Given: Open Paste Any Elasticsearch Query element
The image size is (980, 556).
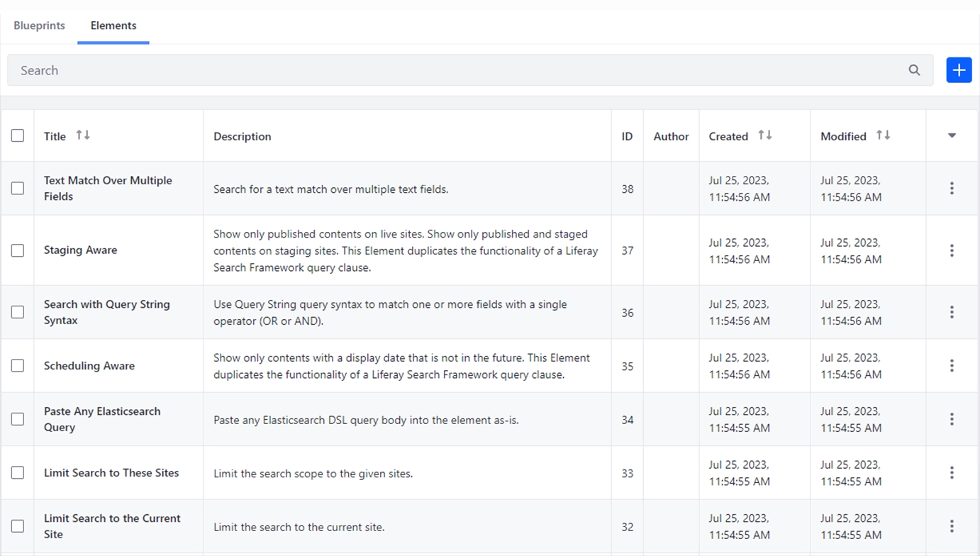Looking at the screenshot, I should 102,419.
